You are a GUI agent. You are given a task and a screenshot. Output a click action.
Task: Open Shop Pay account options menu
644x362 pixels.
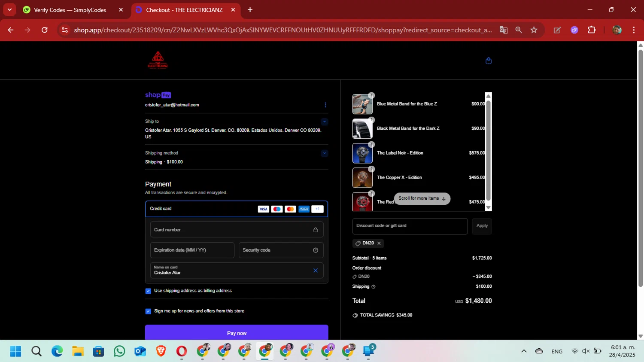[325, 105]
